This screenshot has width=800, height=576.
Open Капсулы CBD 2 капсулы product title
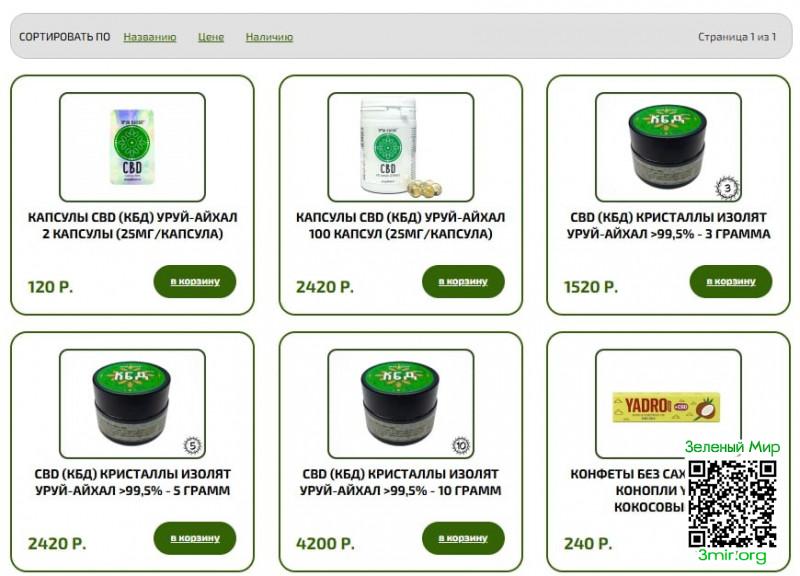(x=133, y=225)
